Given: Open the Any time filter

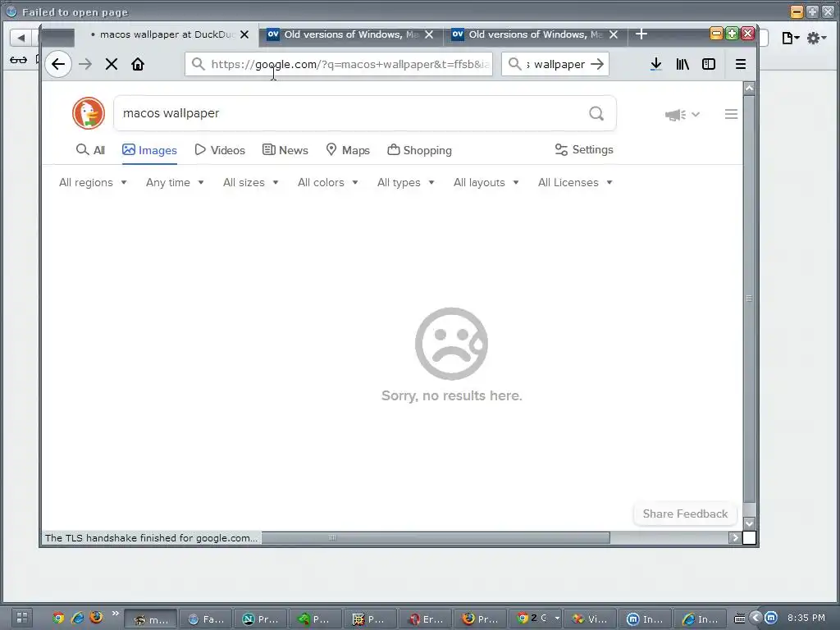Looking at the screenshot, I should (175, 183).
